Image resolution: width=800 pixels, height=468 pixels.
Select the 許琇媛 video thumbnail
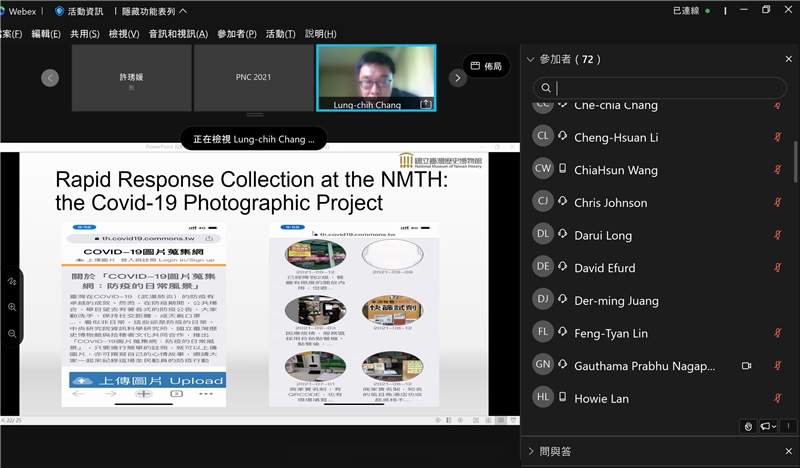[132, 78]
